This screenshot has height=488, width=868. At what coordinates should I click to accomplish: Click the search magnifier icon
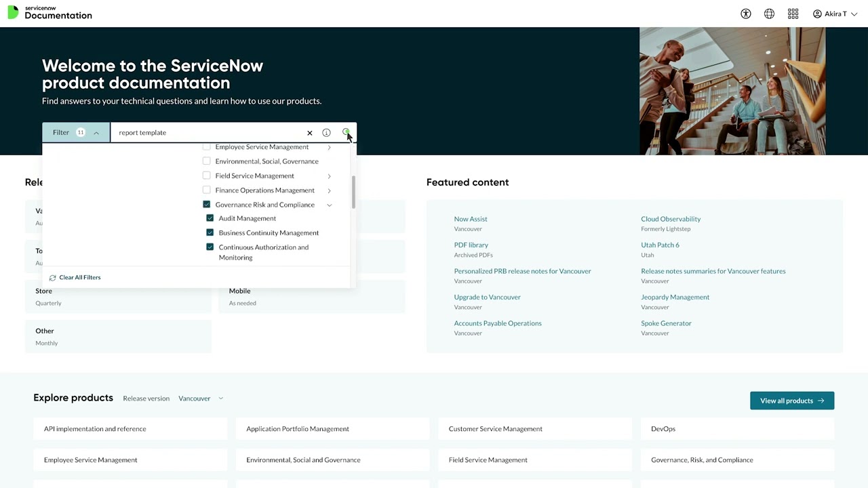coord(346,132)
